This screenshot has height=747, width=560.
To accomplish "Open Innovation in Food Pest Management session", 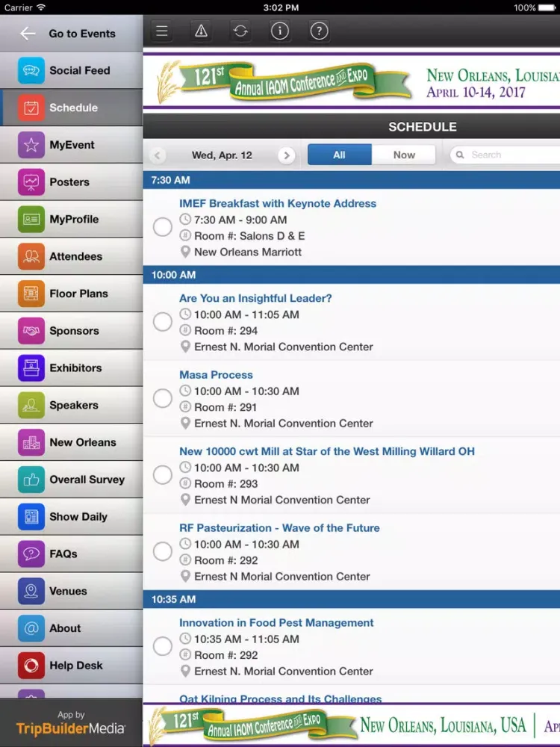I will 276,623.
